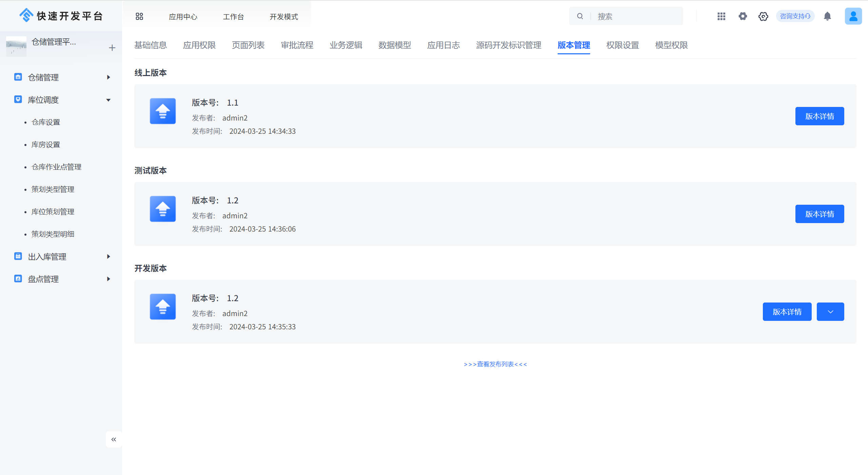Click the four-squares grid icon beside 应用中心
Viewport: 868px width, 475px height.
[x=139, y=16]
